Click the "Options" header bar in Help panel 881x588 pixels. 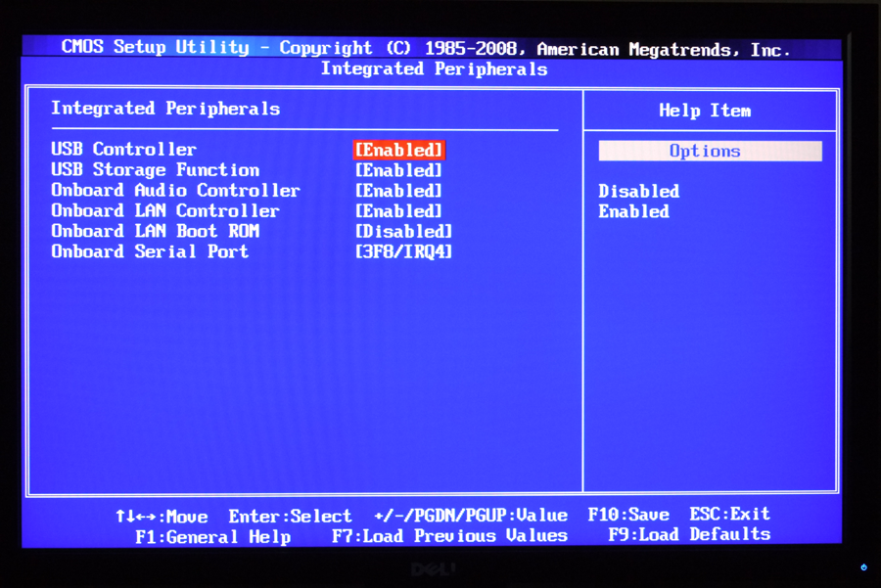(x=711, y=151)
